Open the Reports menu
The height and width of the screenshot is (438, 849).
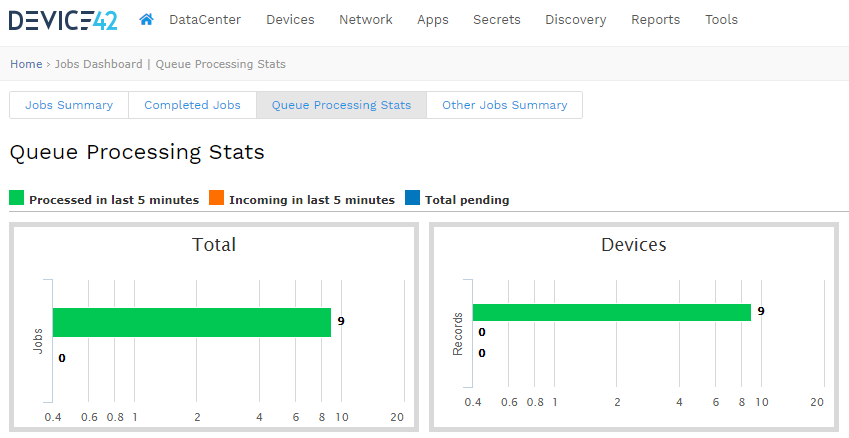pos(655,19)
